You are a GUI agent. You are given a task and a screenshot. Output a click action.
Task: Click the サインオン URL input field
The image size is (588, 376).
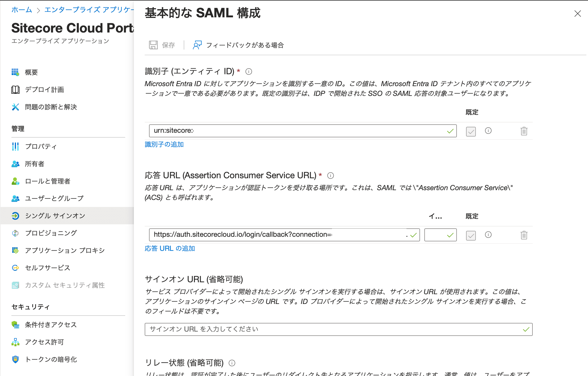[x=333, y=329]
